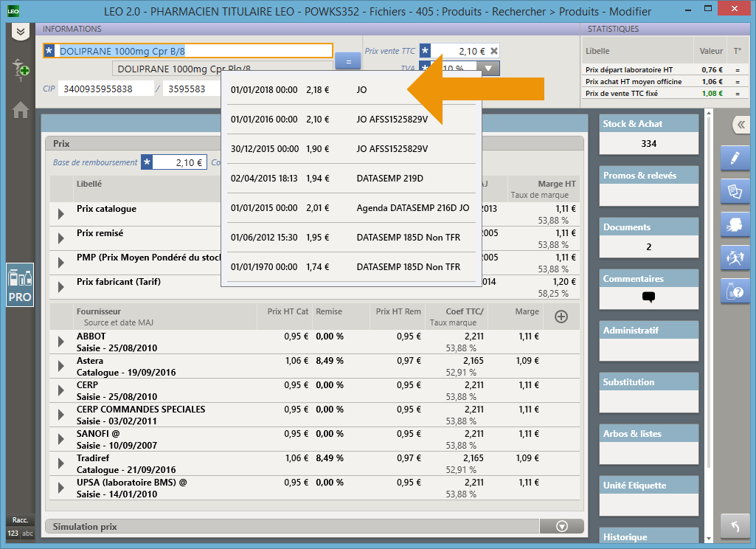Viewport: 756px width, 549px height.
Task: Open the Historique panel
Action: click(648, 536)
